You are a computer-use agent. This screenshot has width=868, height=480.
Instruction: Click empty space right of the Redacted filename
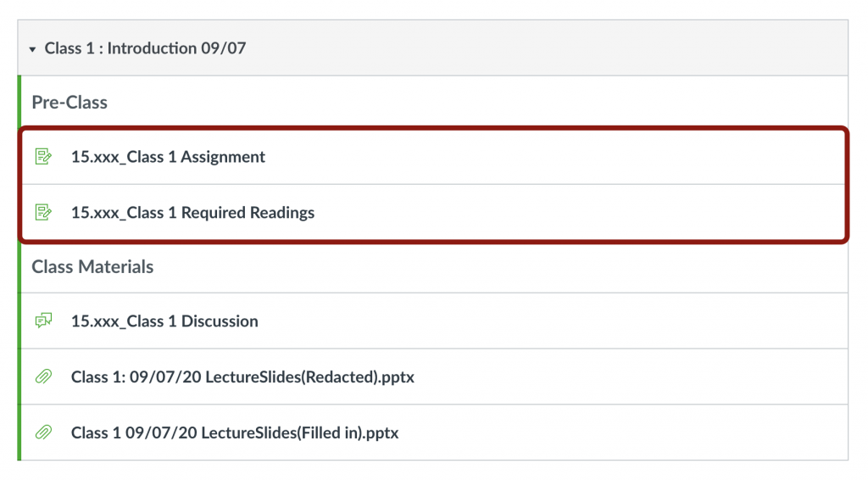pyautogui.click(x=627, y=377)
